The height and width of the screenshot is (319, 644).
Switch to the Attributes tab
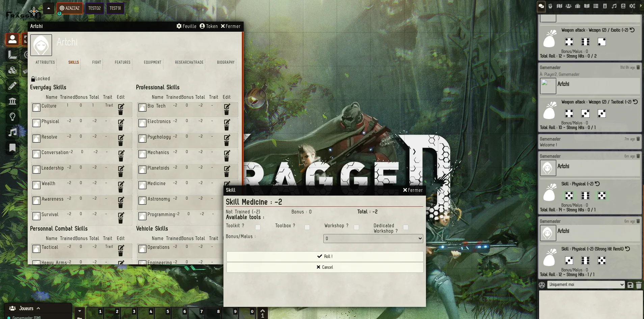[x=45, y=62]
